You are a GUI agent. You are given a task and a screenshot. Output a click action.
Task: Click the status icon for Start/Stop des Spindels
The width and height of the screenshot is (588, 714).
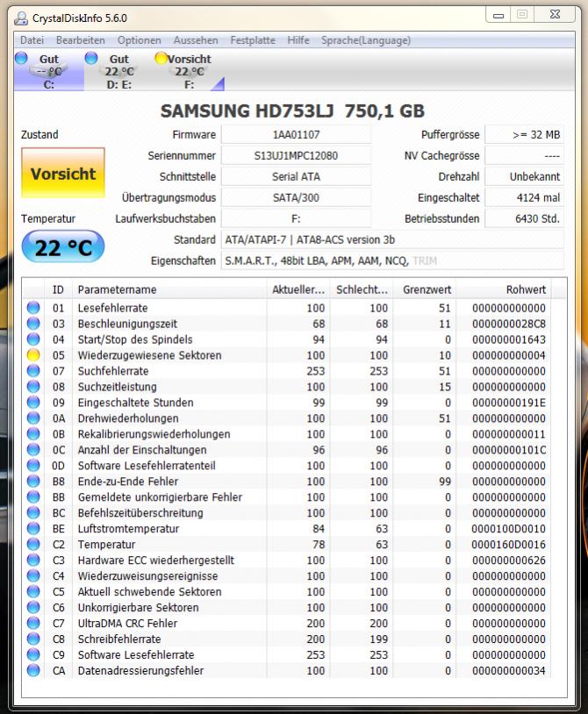[x=33, y=339]
